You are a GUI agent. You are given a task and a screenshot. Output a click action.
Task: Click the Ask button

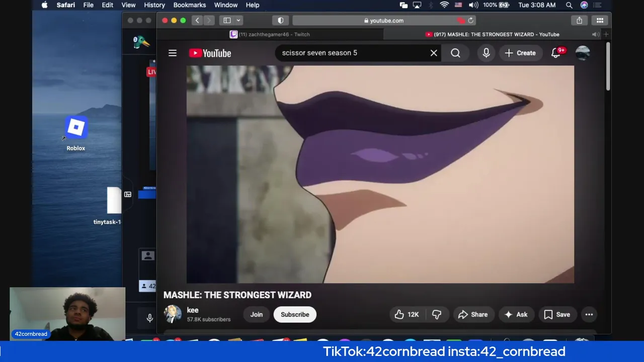(x=516, y=315)
